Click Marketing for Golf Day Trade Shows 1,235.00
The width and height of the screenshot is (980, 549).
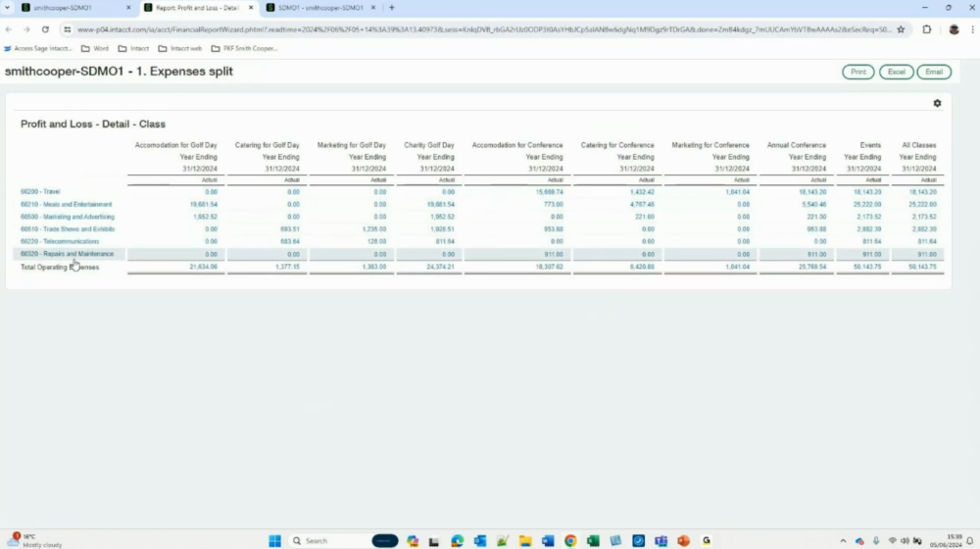tap(373, 229)
